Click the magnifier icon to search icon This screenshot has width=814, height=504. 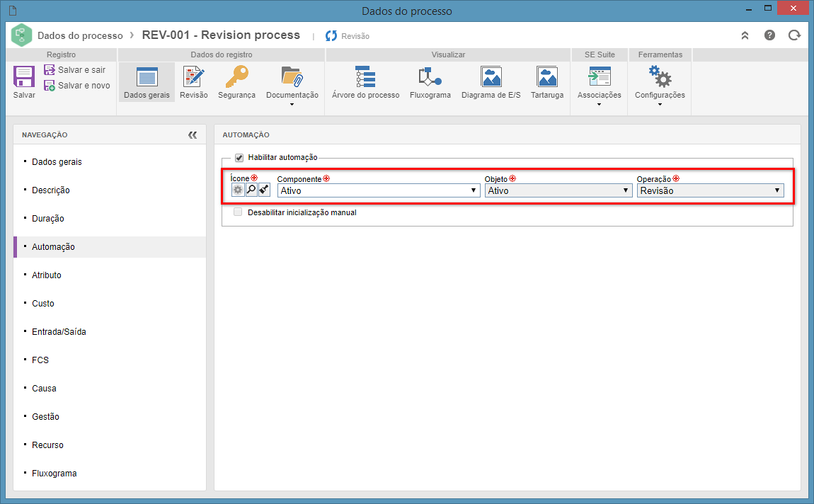(x=251, y=190)
